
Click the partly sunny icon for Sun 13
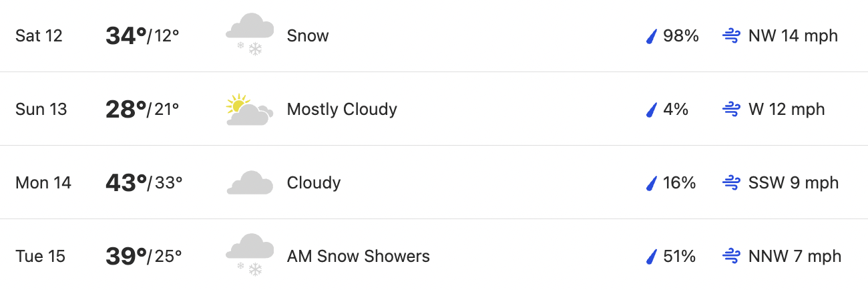pos(250,110)
